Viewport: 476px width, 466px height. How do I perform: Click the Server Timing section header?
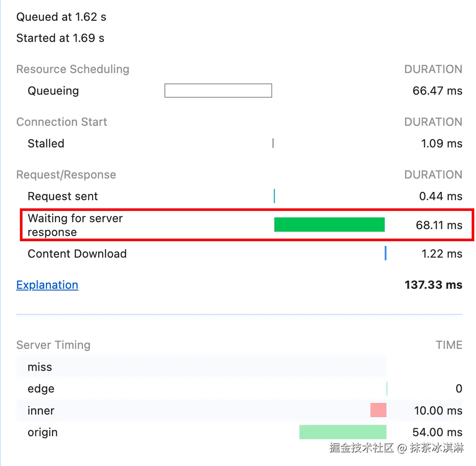53,345
